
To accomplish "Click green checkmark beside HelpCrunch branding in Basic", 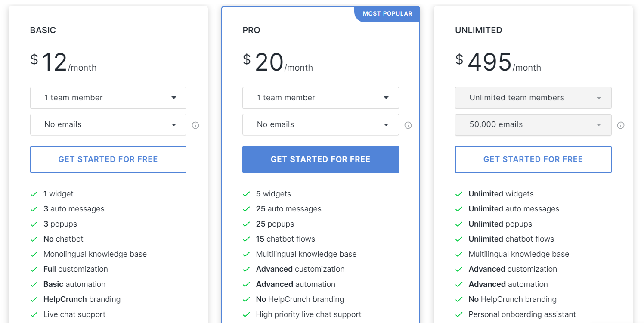I will click(x=34, y=299).
